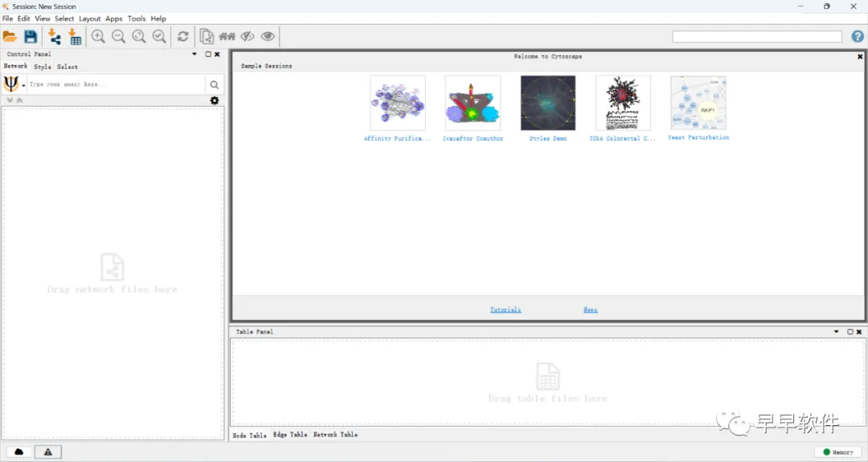Zoom to selected region icon
868x462 pixels.
(159, 36)
